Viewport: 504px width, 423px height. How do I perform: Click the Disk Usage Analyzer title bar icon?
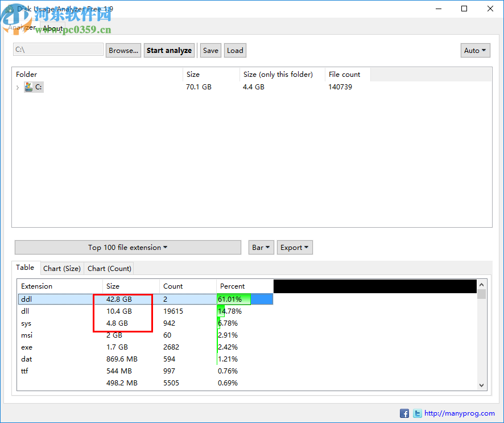tap(9, 9)
